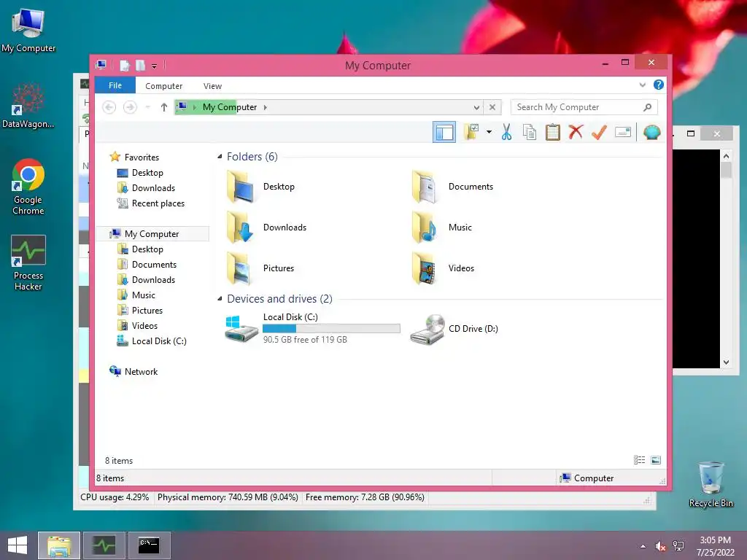Select the Documents folder icon
Screen dimensions: 747x560
424,187
